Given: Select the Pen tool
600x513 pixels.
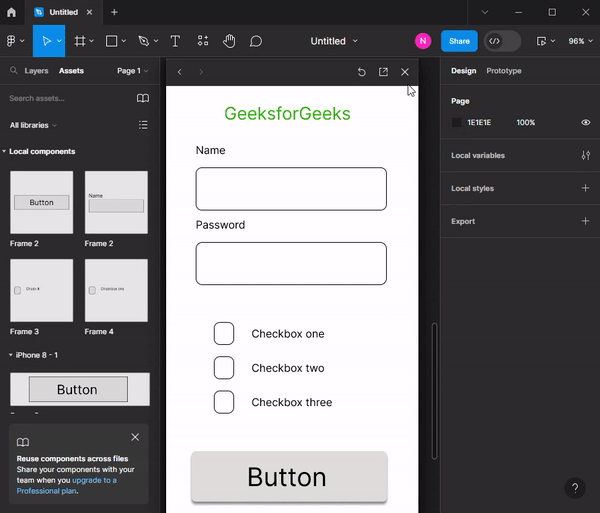Looking at the screenshot, I should point(144,41).
